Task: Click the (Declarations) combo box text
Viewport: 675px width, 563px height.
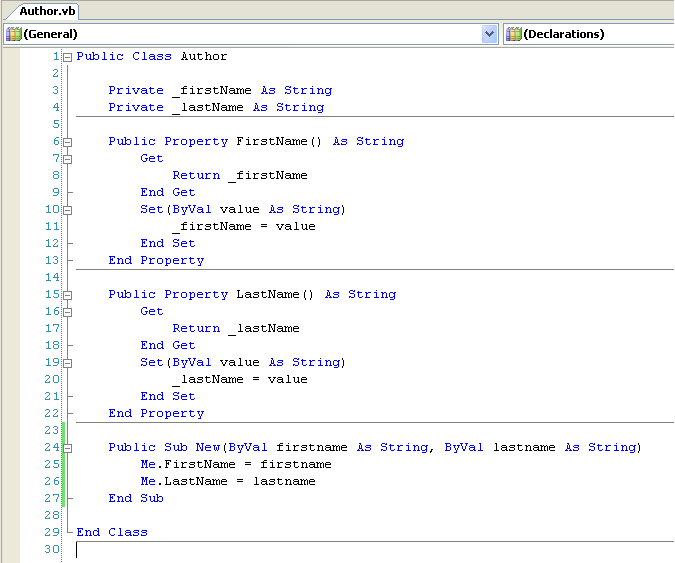Action: tap(564, 34)
